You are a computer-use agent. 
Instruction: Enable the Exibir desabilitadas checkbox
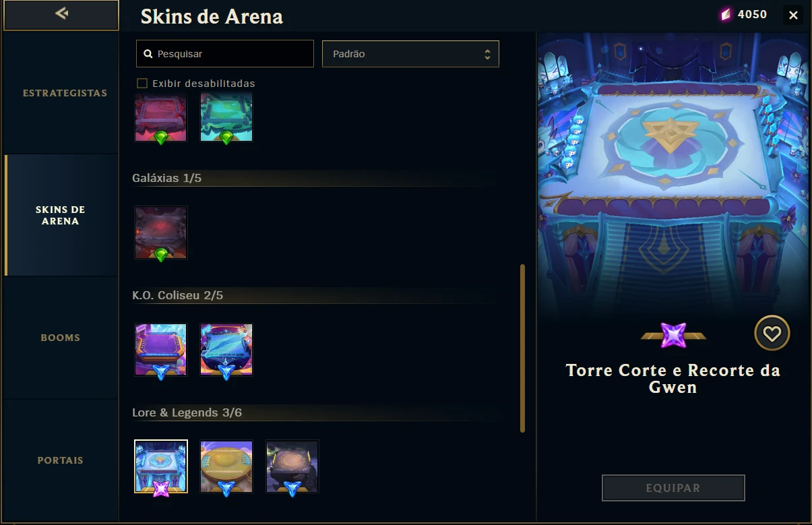pyautogui.click(x=142, y=84)
